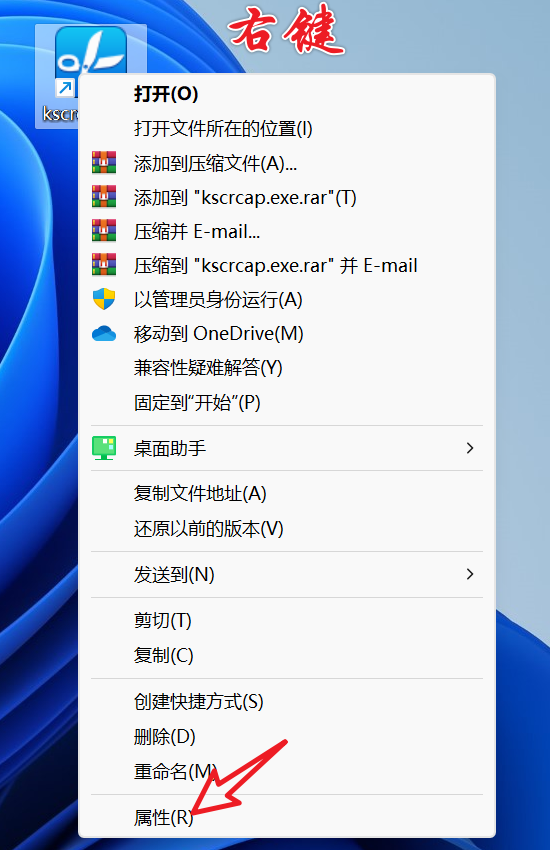
Task: Select 压缩并 E-mail... option
Action: coord(197,231)
